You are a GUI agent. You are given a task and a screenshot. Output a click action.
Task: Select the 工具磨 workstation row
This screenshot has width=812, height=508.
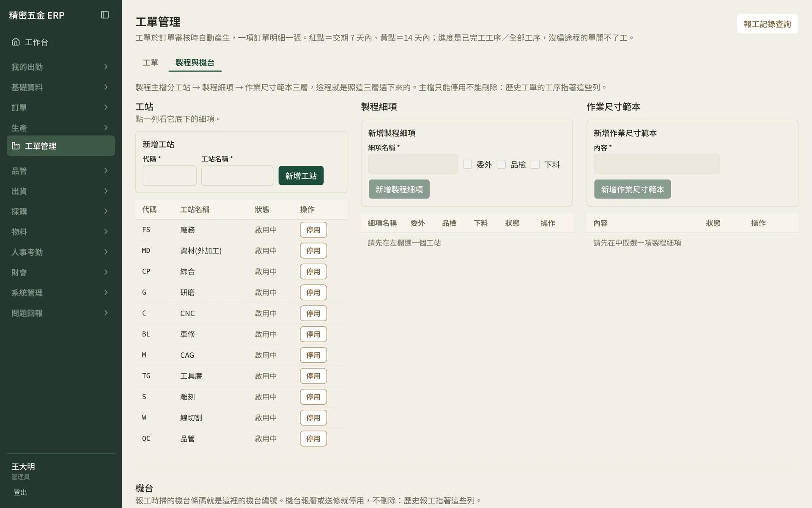[x=241, y=376]
